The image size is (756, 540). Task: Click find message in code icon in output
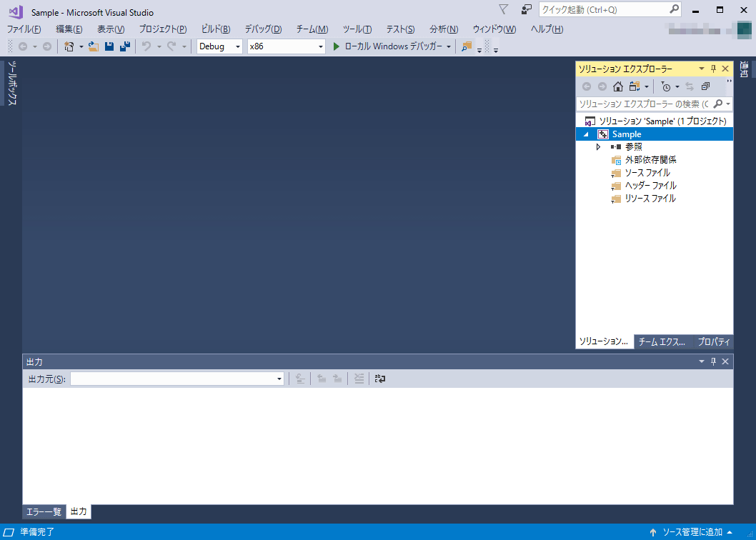pos(300,379)
